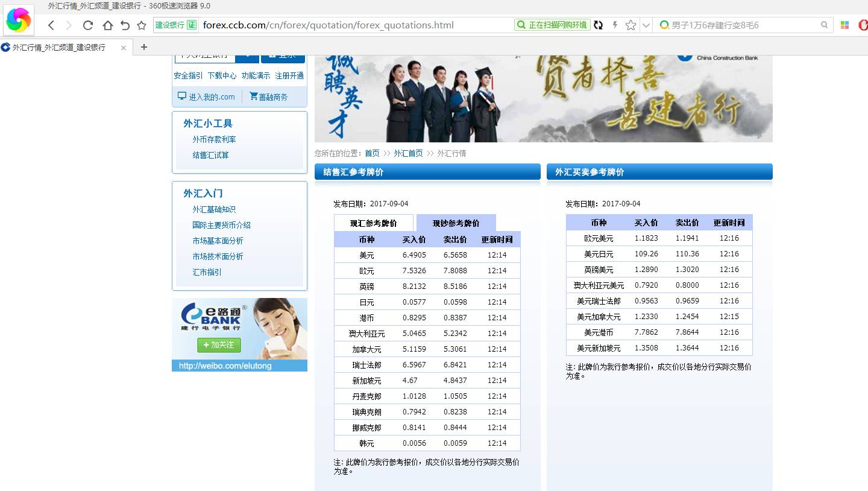The height and width of the screenshot is (491, 868).
Task: Open the weibo.com/elutong link
Action: click(225, 366)
